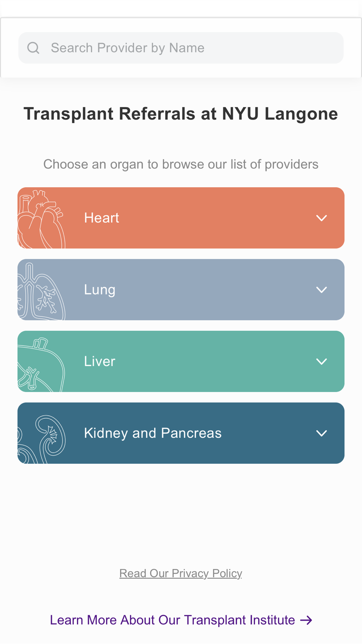Viewport: 362px width, 644px height.
Task: Click the magnifying glass search icon
Action: click(x=33, y=48)
